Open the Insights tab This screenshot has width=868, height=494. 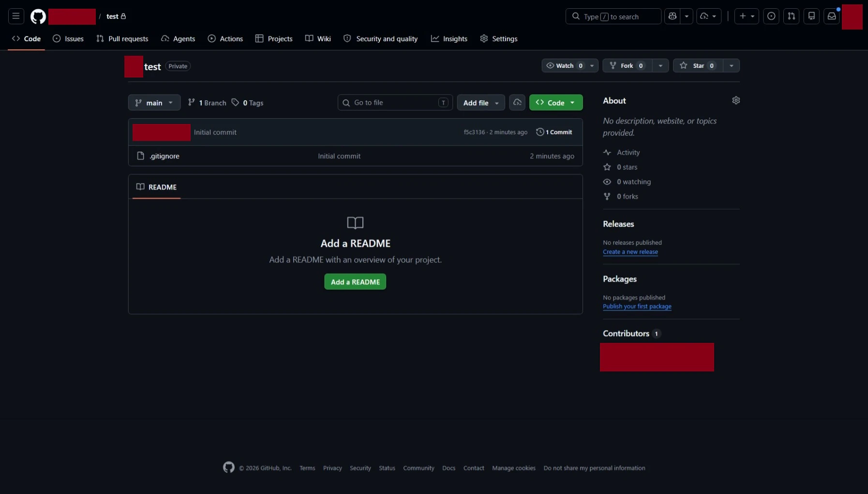pyautogui.click(x=449, y=39)
